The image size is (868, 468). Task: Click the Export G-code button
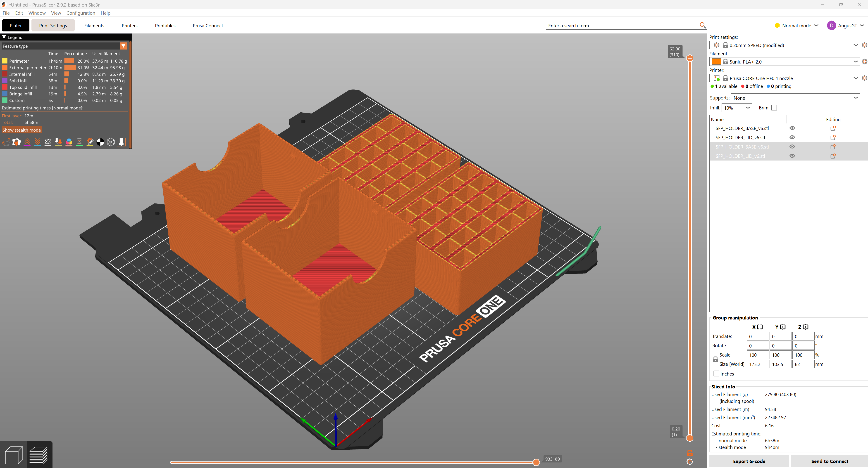(749, 461)
